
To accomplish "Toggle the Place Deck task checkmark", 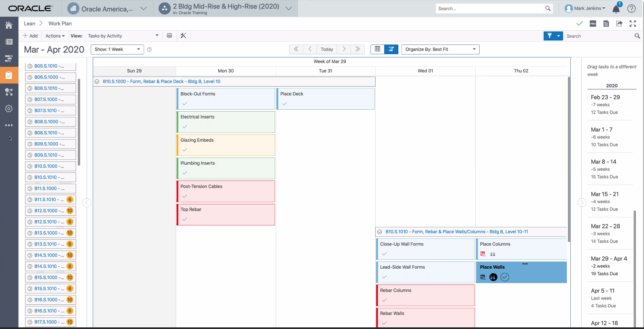I will 285,104.
